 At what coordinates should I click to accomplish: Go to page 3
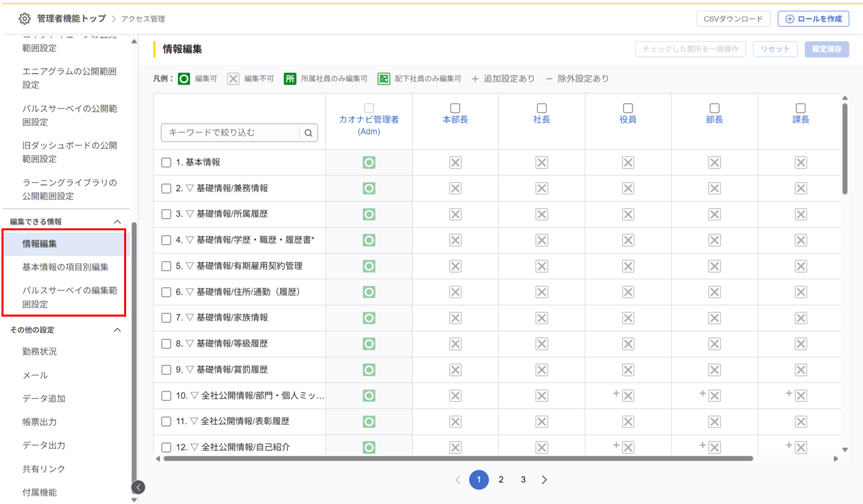[523, 480]
